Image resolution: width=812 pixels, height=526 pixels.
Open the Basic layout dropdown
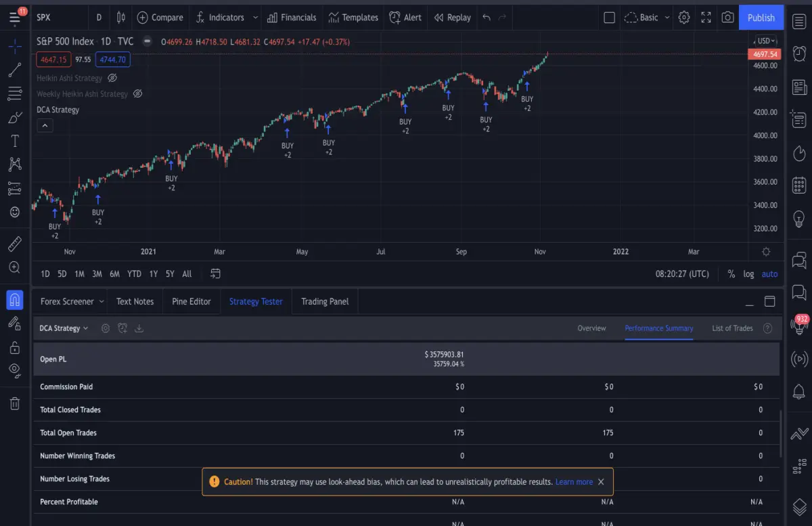[x=648, y=18]
